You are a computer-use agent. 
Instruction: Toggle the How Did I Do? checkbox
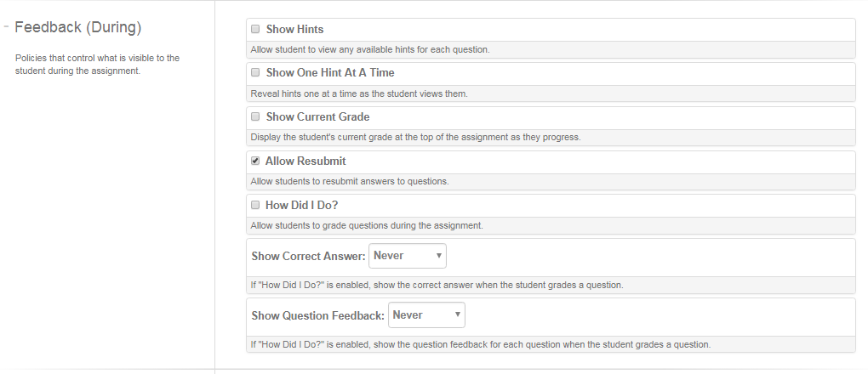click(x=255, y=205)
